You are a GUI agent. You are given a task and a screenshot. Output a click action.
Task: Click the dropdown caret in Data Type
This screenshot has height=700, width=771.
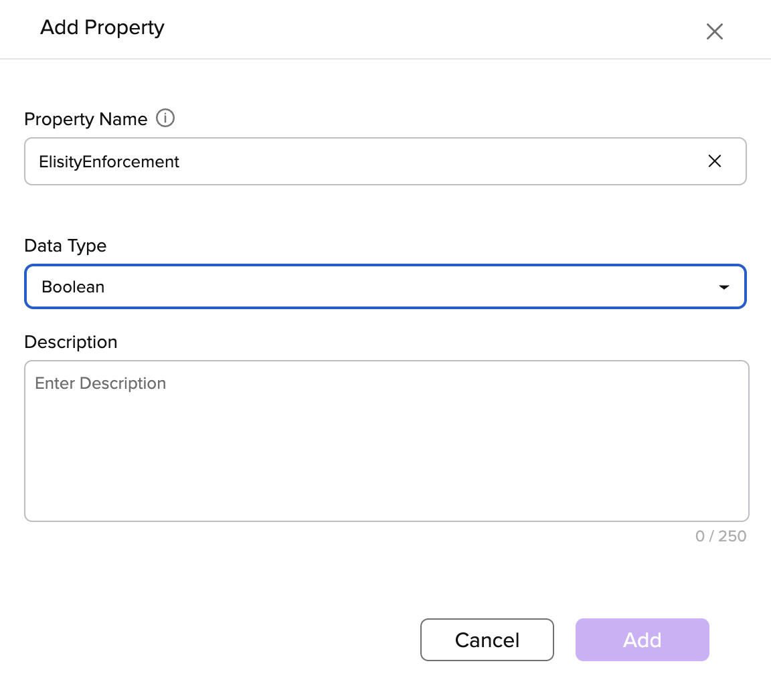(723, 287)
